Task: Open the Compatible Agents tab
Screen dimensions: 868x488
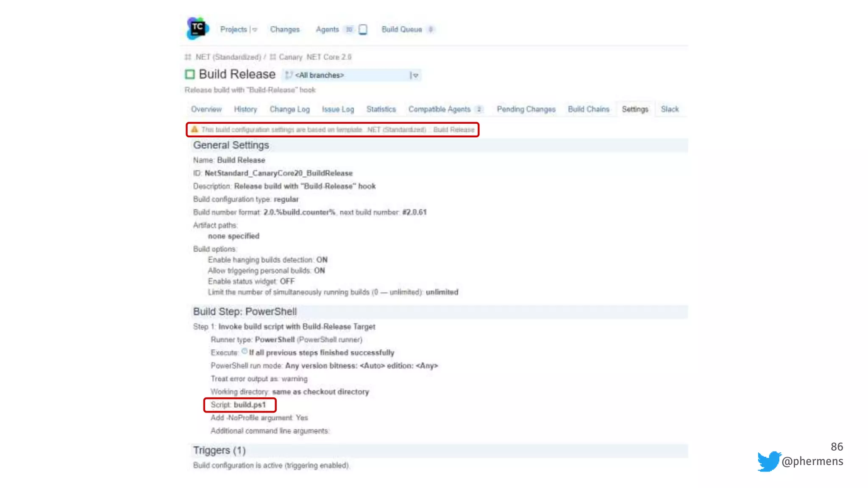Action: [x=439, y=109]
